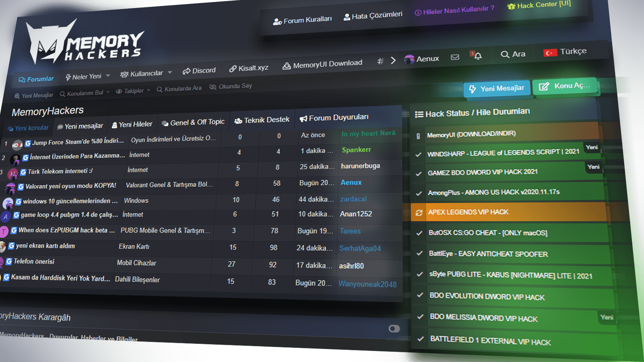This screenshot has width=644, height=362.
Task: Click checkmark beside BATTLEFIELD 1 hack
Action: tap(420, 339)
